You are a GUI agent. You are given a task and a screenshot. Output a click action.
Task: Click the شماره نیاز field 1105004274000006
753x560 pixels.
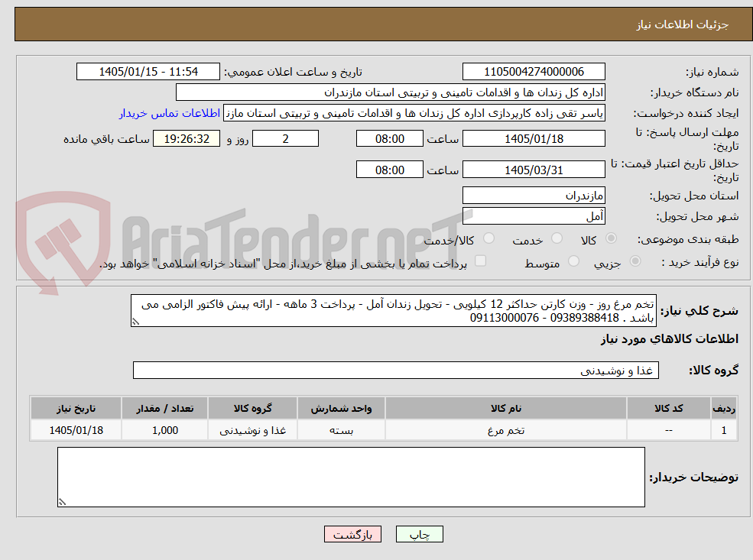pyautogui.click(x=534, y=72)
